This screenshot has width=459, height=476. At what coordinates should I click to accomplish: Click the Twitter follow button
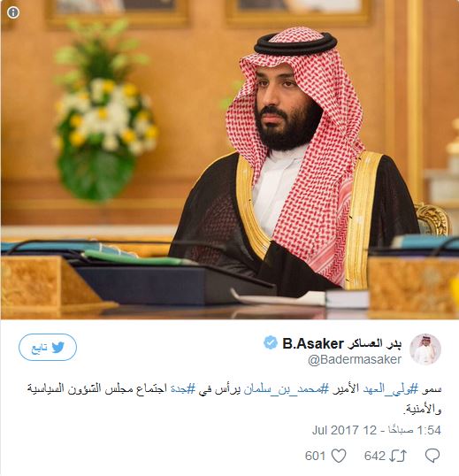pyautogui.click(x=48, y=347)
